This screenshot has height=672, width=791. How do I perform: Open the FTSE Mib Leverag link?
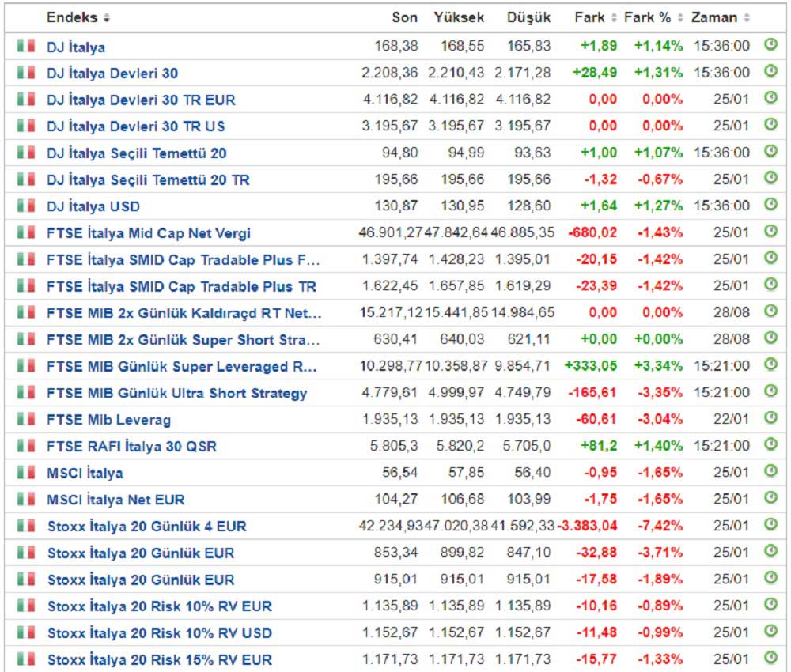[x=109, y=420]
